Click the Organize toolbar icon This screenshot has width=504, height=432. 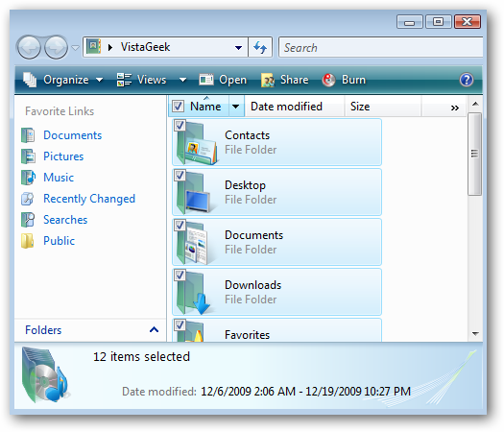click(30, 80)
